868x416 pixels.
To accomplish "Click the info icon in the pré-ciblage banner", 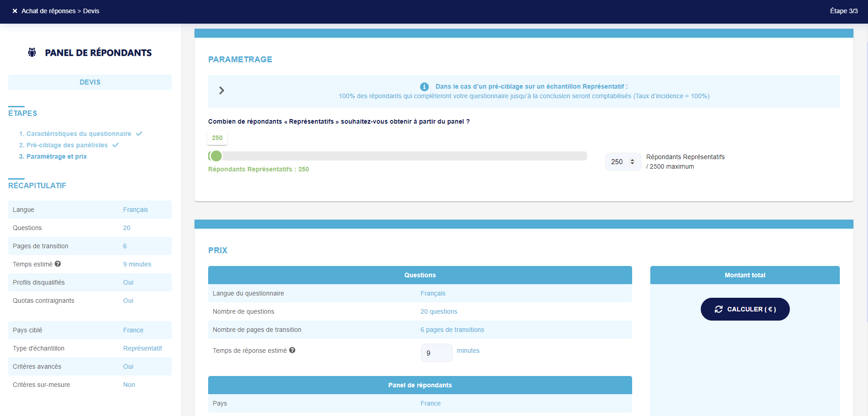I will pyautogui.click(x=424, y=86).
